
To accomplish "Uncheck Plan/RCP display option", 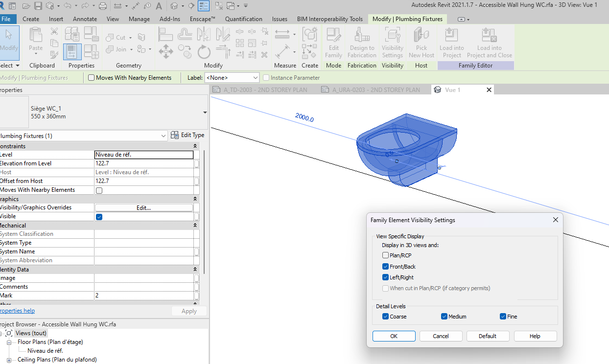I will 385,255.
